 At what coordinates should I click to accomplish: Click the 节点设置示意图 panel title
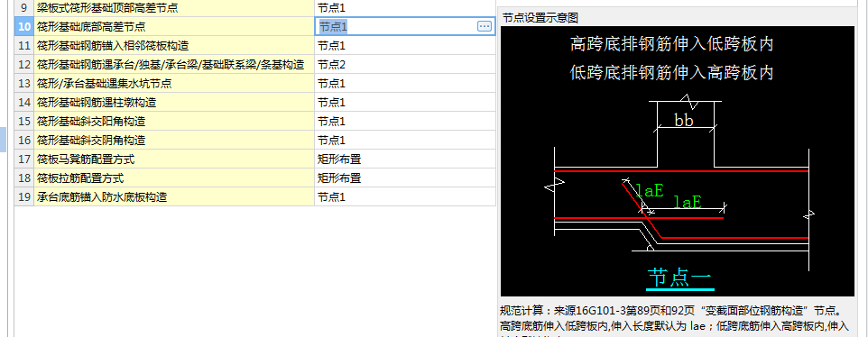[540, 18]
